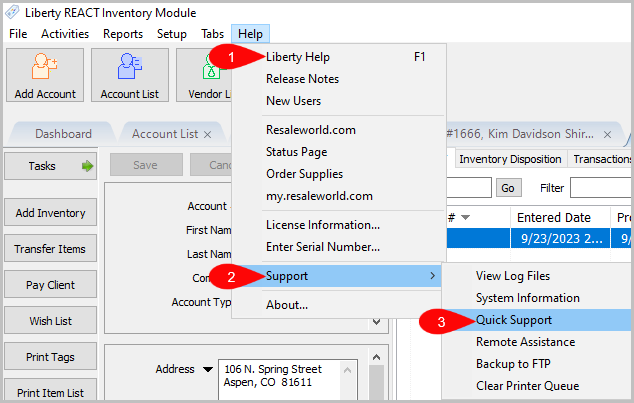This screenshot has width=634, height=403.
Task: Open Release Notes from Help menu
Action: click(339, 79)
